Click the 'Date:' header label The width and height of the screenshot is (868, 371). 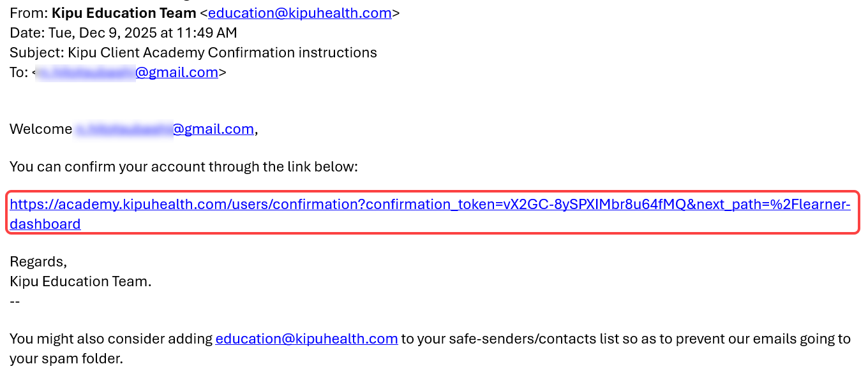pos(27,33)
